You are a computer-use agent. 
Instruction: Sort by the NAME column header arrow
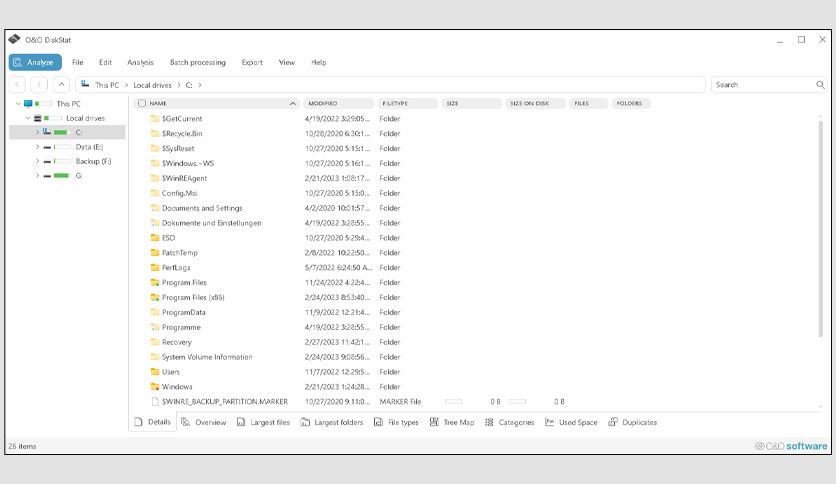coord(293,103)
